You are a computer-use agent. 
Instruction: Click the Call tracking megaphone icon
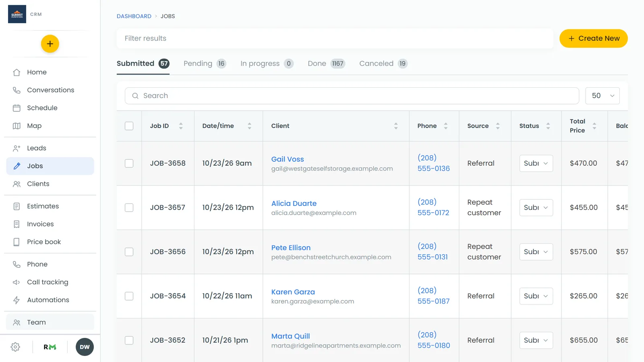click(x=17, y=282)
